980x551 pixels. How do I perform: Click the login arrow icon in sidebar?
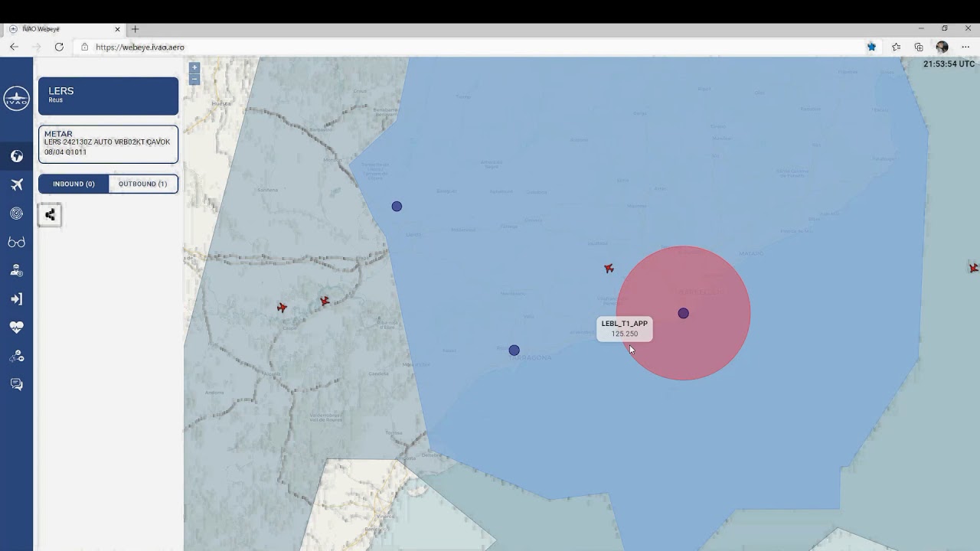point(16,298)
